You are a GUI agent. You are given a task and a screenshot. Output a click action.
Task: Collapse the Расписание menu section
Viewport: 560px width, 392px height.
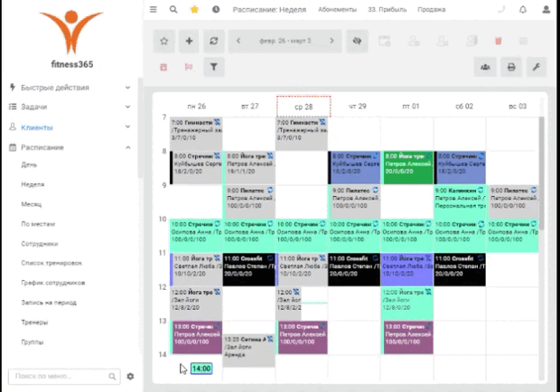[70, 147]
